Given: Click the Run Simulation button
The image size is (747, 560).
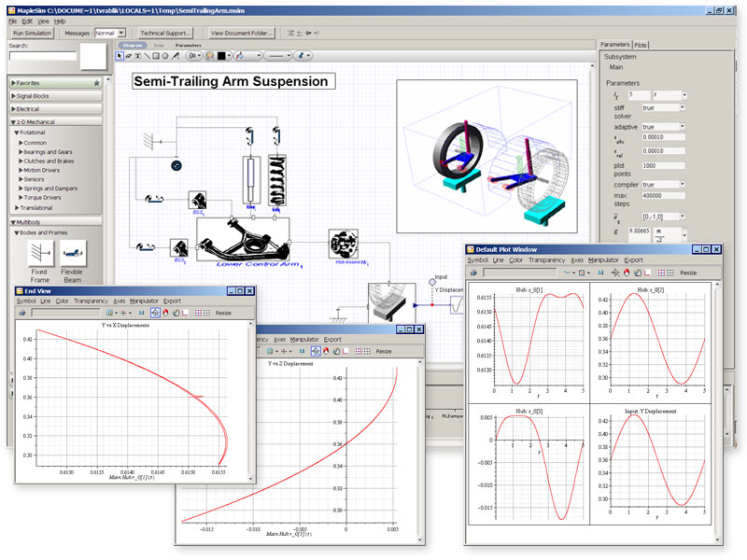Looking at the screenshot, I should point(32,33).
